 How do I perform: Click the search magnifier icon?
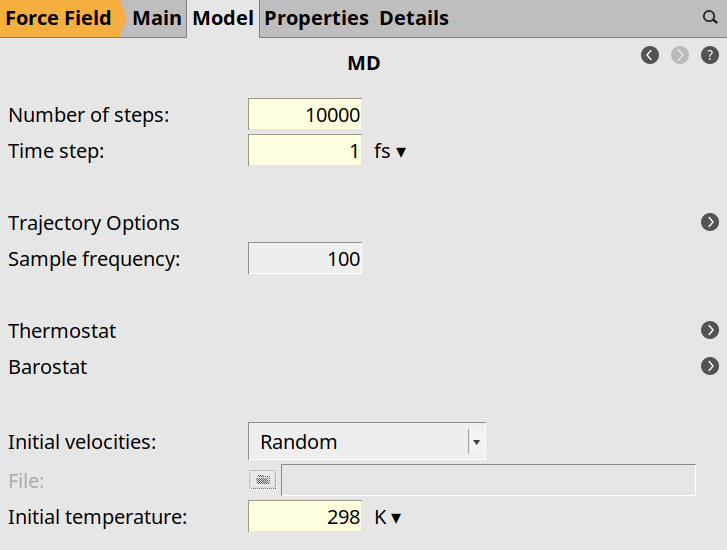(710, 17)
